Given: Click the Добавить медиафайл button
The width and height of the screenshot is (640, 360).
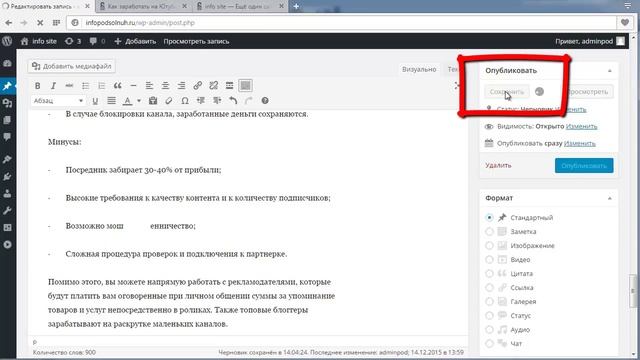Looking at the screenshot, I should (x=72, y=66).
